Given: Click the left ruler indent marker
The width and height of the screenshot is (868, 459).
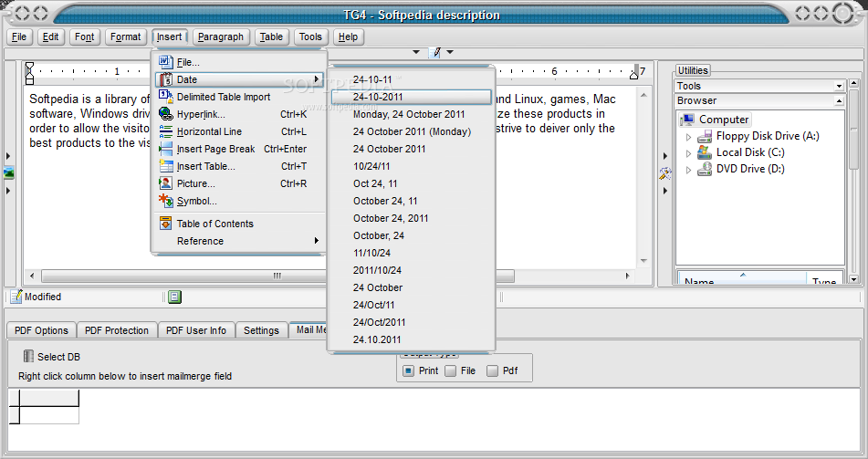Looking at the screenshot, I should point(30,74).
